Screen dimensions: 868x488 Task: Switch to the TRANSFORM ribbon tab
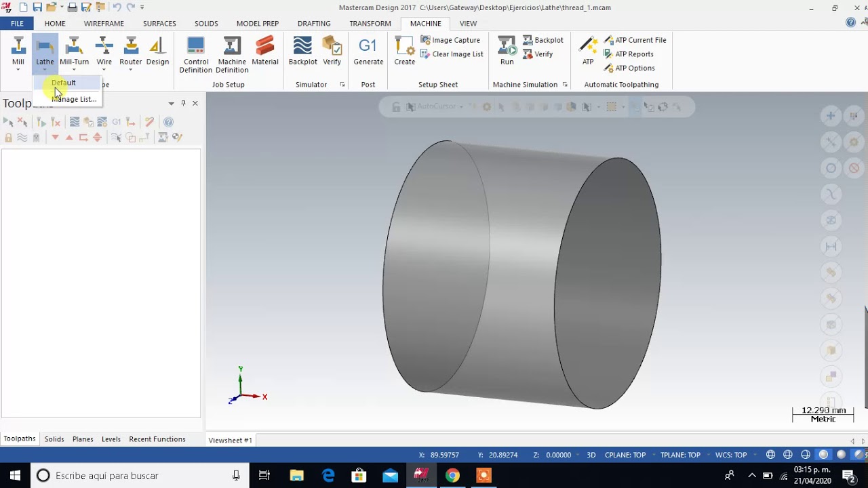tap(370, 23)
